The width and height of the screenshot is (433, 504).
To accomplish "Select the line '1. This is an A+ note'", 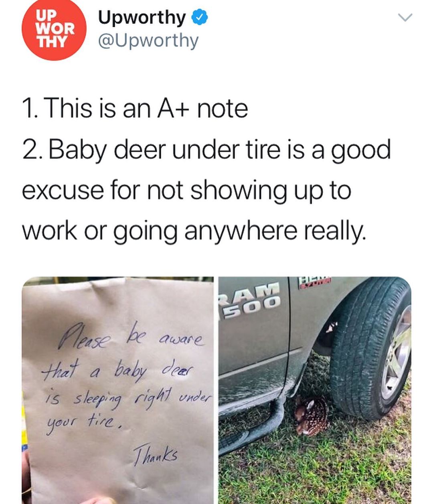I will pyautogui.click(x=135, y=109).
